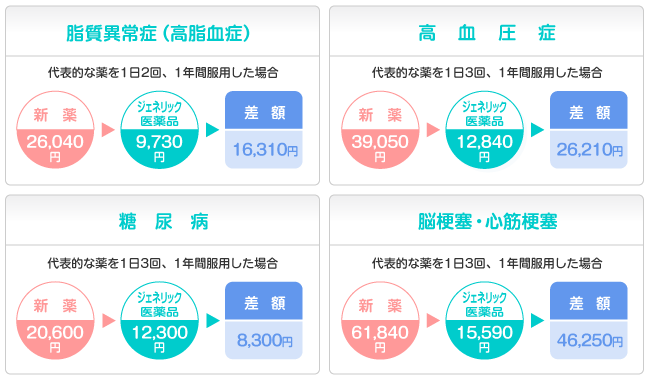The height and width of the screenshot is (379, 649).
Task: Click the teal ジェネリック 9,730円 circle
Action: point(159,130)
